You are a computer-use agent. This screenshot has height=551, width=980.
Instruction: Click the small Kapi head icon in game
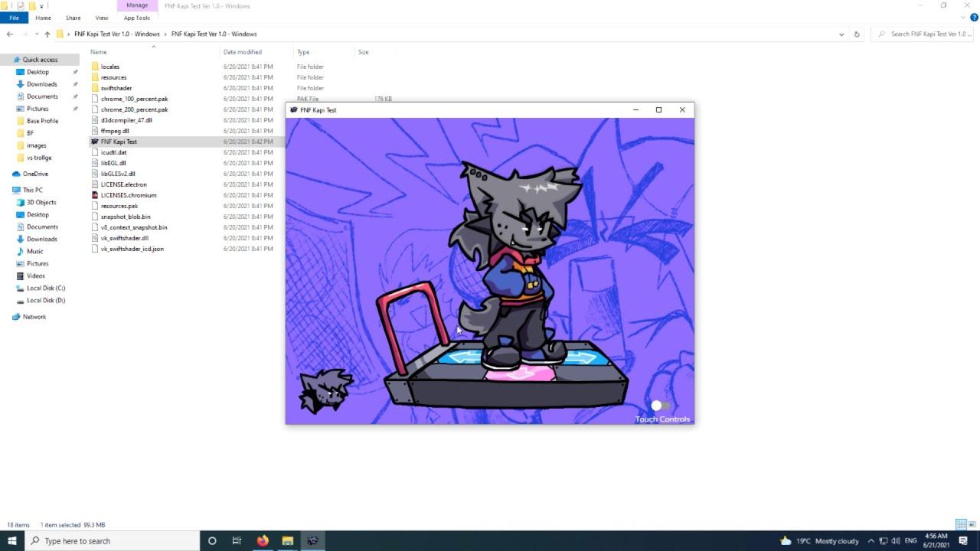point(327,390)
